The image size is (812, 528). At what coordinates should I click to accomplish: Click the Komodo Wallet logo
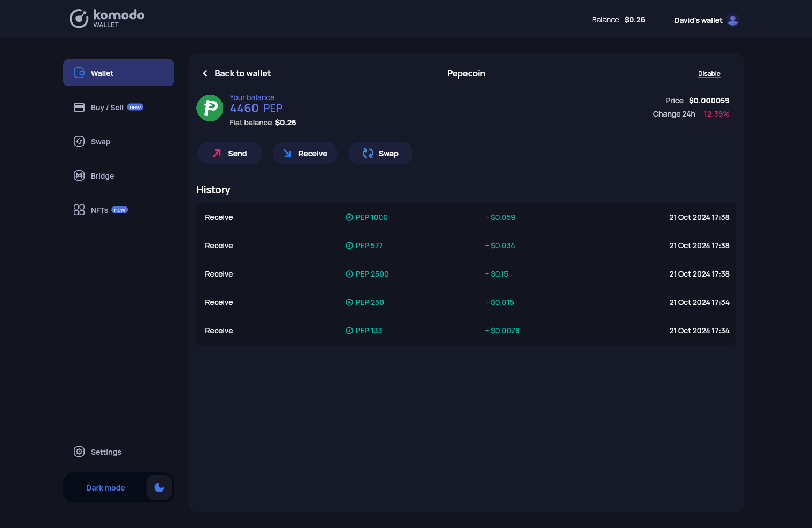click(x=107, y=19)
